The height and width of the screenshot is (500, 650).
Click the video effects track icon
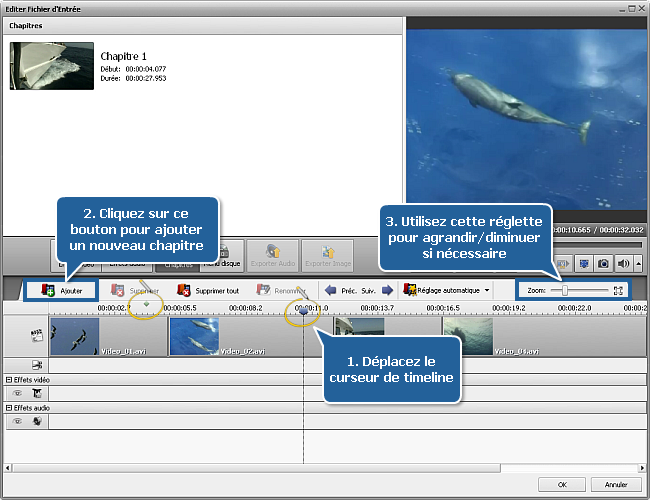pos(36,394)
